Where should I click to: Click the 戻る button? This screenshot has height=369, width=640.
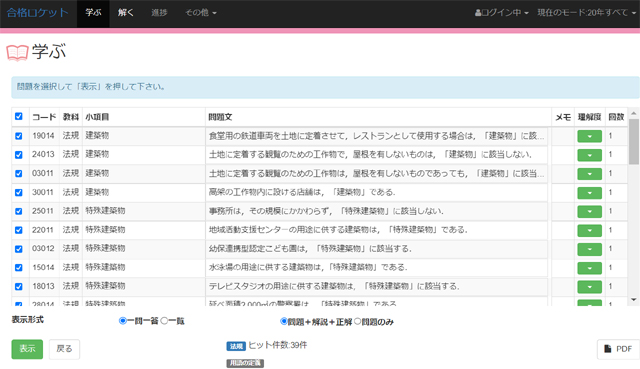[64, 349]
